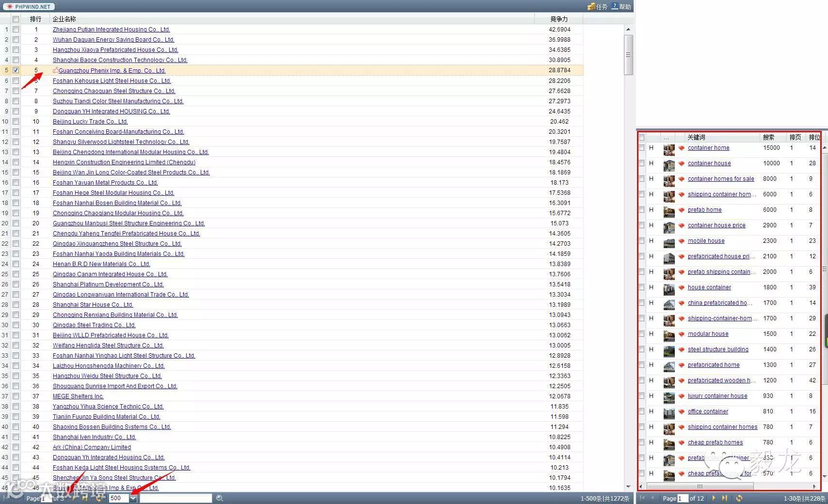Open Ark (China) Company Limited link
Viewport: 828px width, 504px height.
pos(92,447)
